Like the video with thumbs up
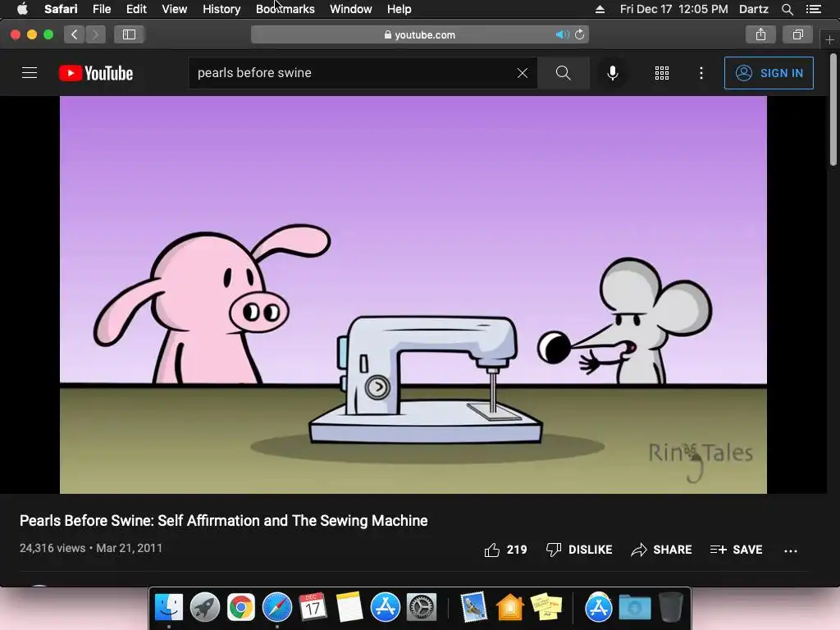This screenshot has height=630, width=840. tap(505, 550)
